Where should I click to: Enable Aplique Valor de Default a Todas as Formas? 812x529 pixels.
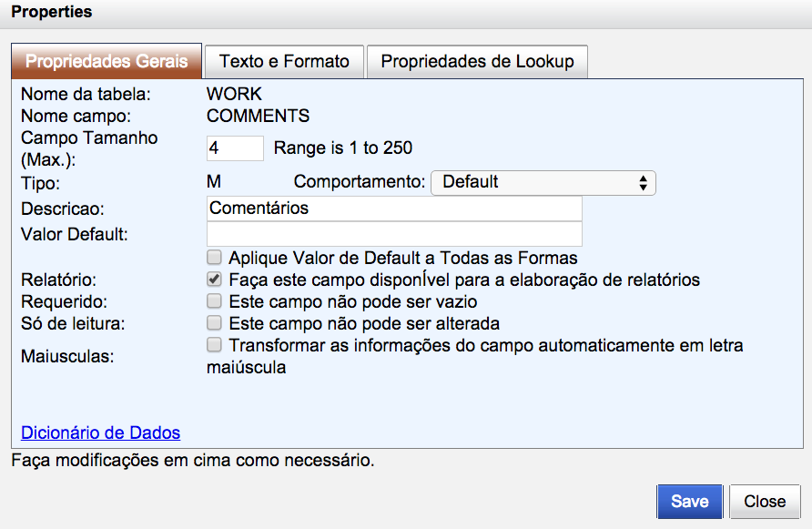(214, 257)
